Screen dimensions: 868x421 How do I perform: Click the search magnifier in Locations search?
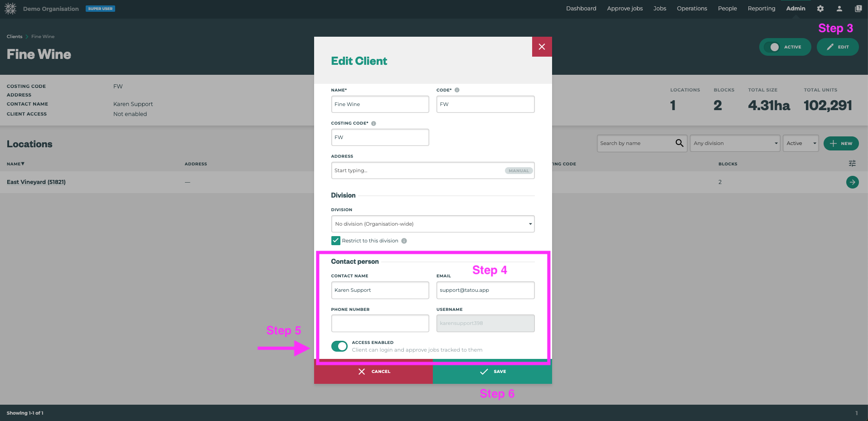679,143
